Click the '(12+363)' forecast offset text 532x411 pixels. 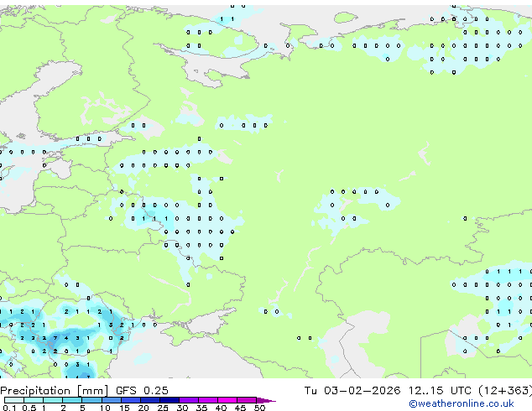tap(505, 391)
